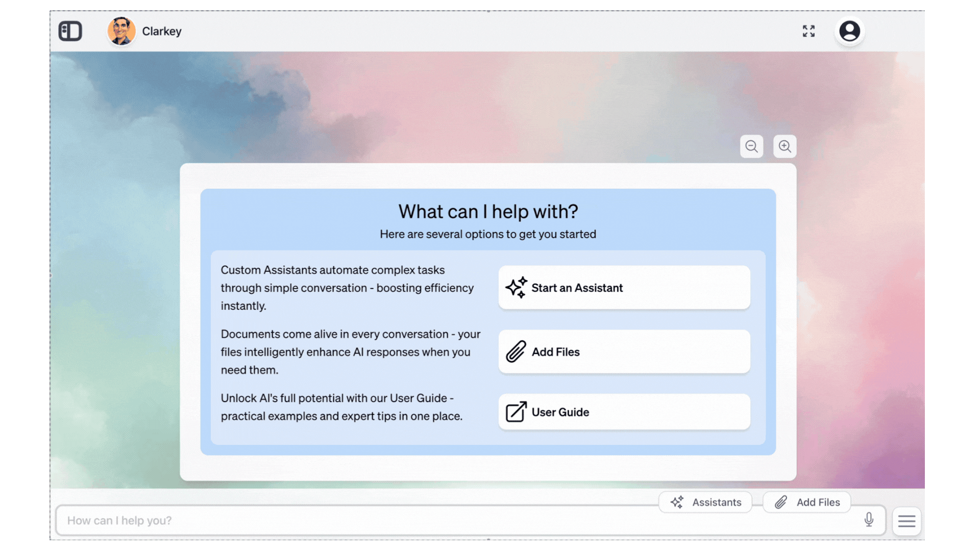Click the sparkle icon on Assistants chip
The image size is (980, 551).
(677, 502)
